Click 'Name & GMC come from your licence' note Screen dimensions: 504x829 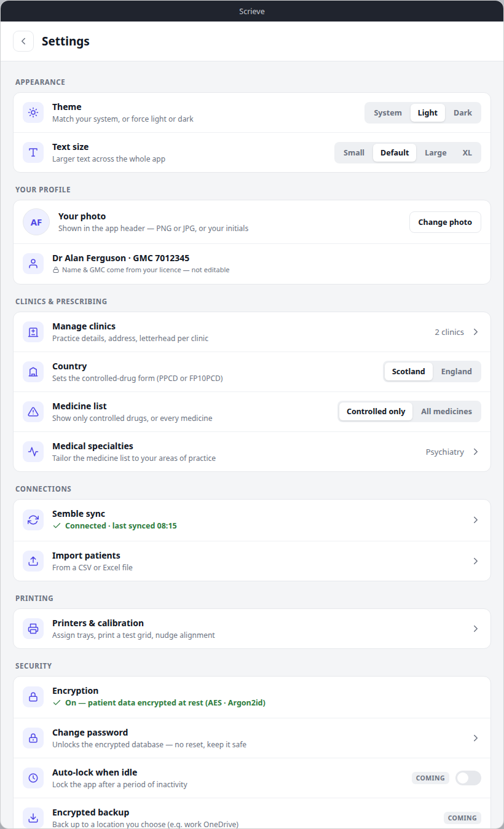pos(145,270)
